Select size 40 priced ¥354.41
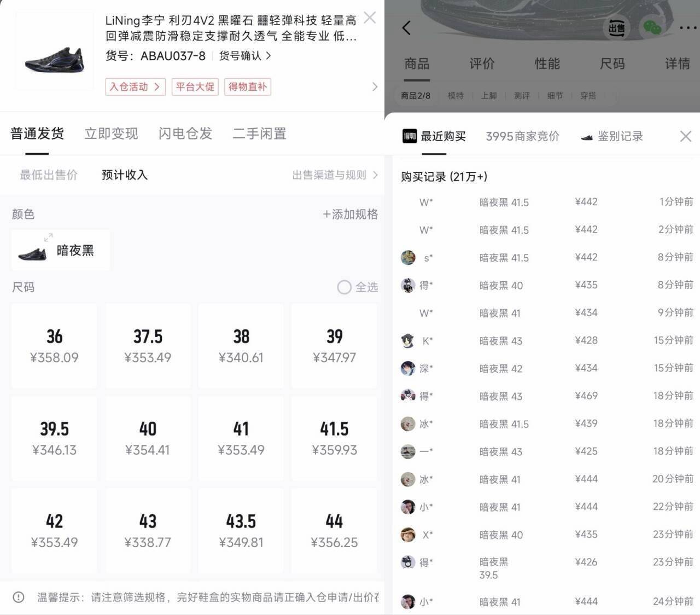 coord(148,438)
